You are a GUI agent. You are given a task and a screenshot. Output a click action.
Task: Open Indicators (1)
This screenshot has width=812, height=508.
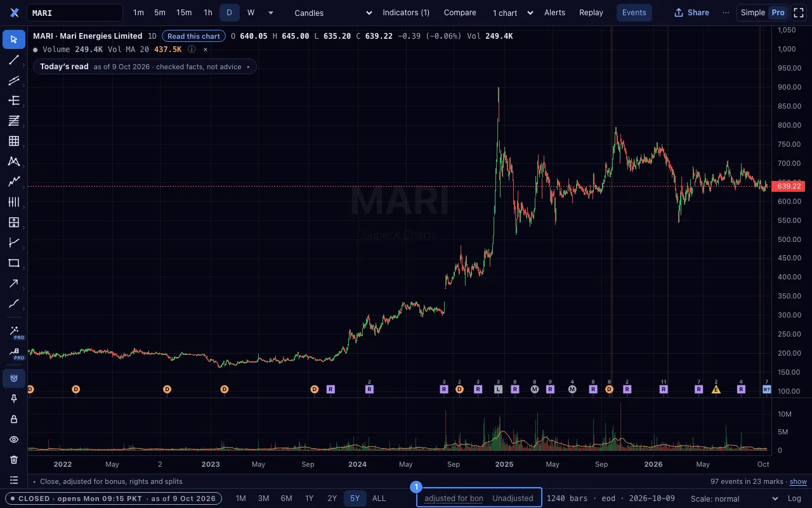click(x=406, y=13)
